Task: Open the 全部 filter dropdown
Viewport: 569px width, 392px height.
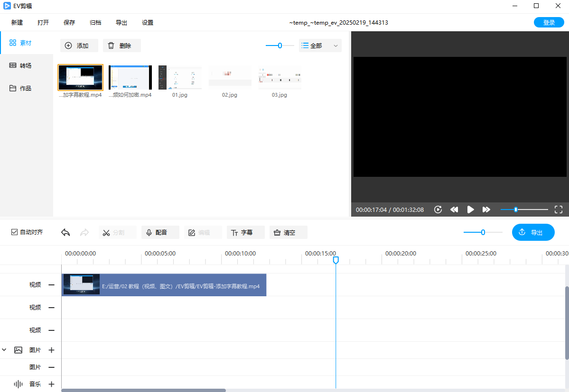Action: (x=320, y=46)
